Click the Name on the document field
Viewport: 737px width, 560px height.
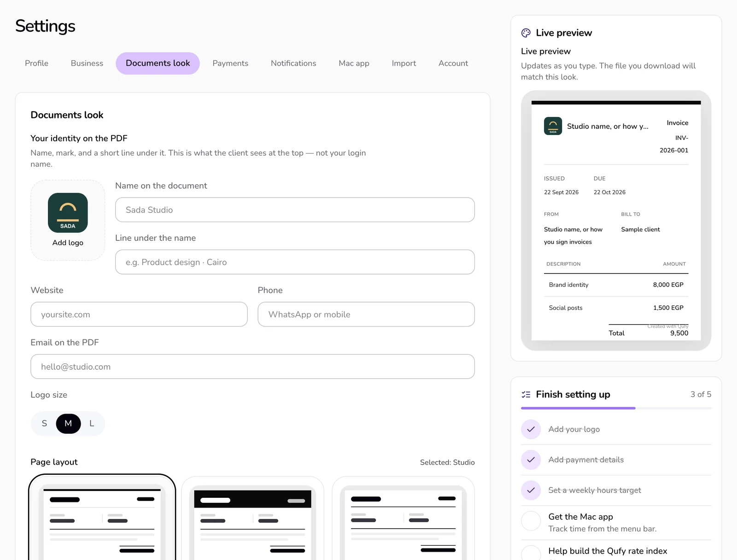tap(295, 210)
